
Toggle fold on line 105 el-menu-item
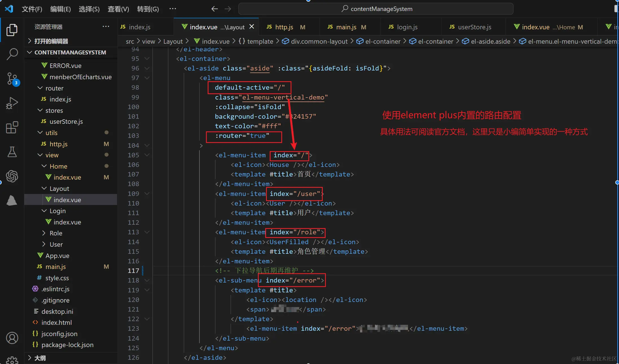147,155
